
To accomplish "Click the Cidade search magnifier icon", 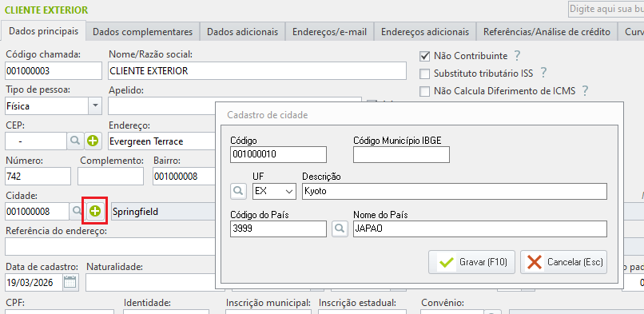I will click(x=77, y=212).
